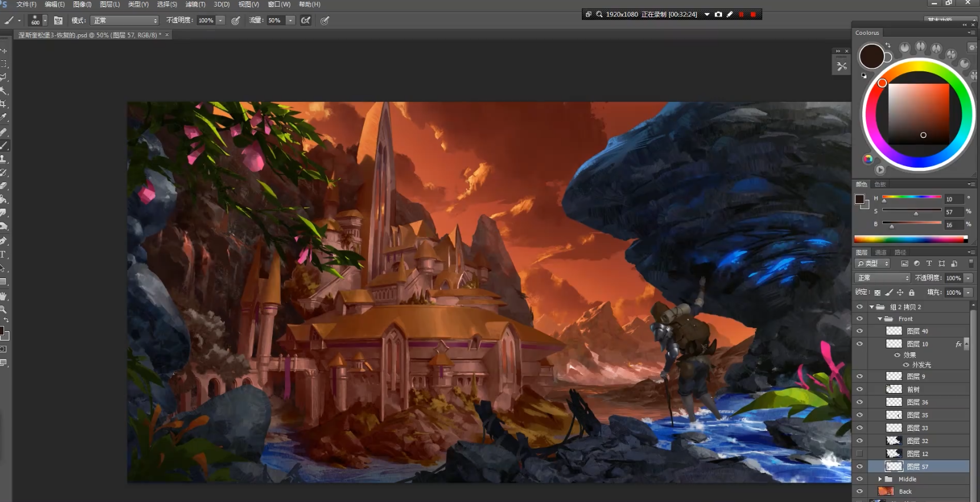Viewport: 980px width, 502px height.
Task: Select the Smudge tool
Action: [x=3, y=213]
